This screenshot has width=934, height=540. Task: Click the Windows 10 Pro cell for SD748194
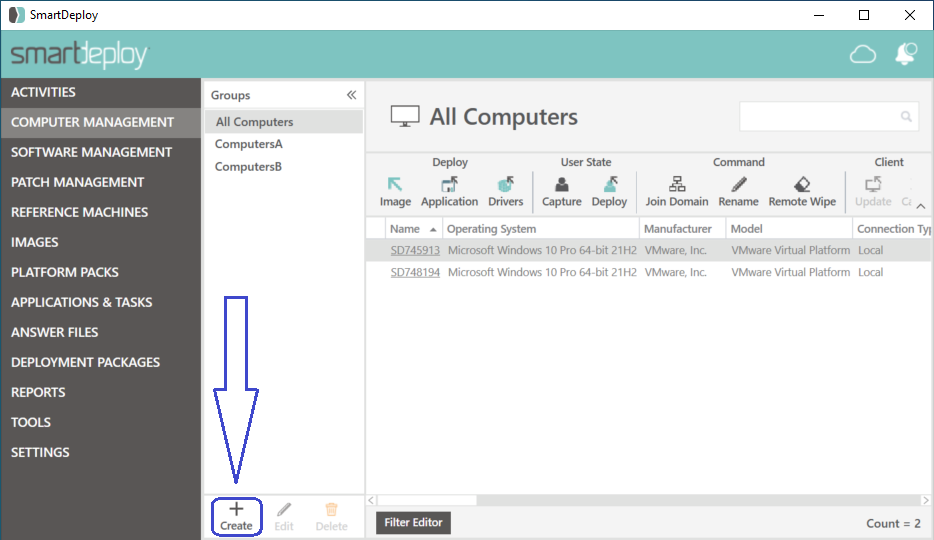coord(542,273)
